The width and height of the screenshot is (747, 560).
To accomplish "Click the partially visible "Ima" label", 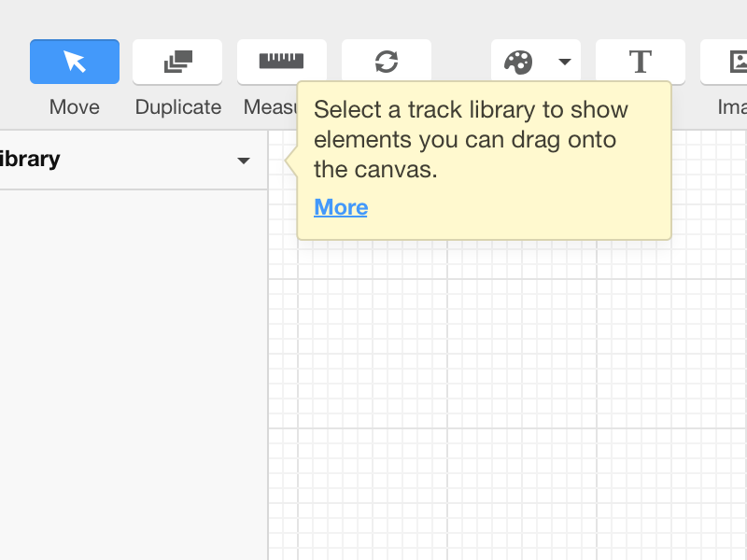I will click(731, 107).
